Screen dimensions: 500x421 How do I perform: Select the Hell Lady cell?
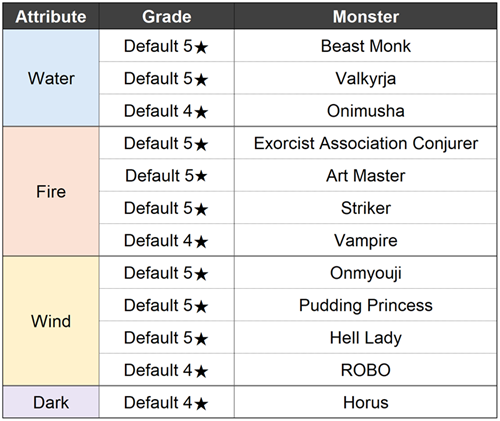tap(366, 337)
